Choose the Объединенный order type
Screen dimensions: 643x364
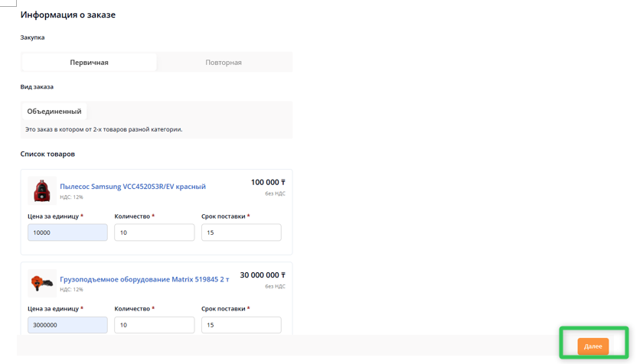[54, 112]
